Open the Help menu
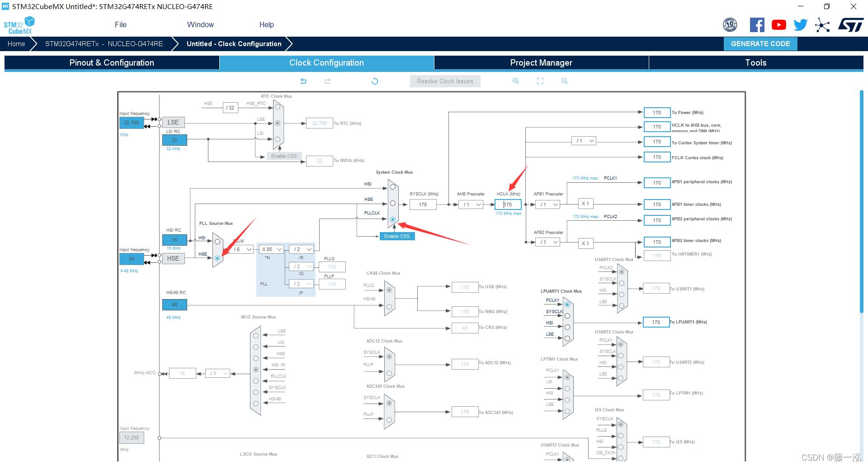The image size is (868, 466). tap(267, 25)
